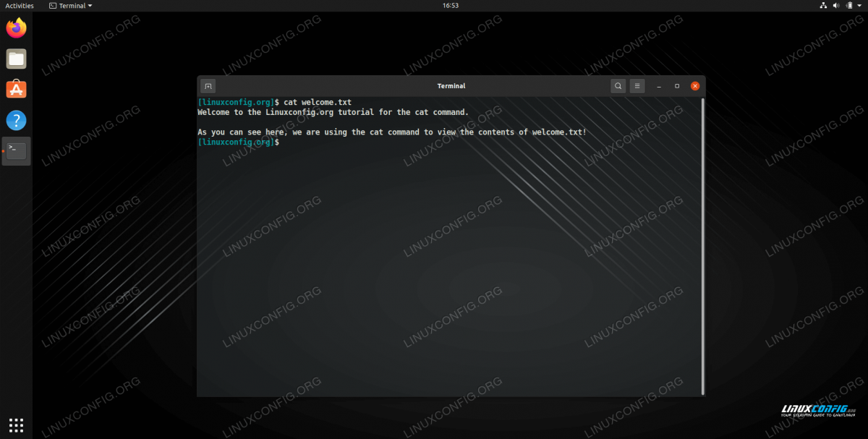Click the volume speaker icon in top bar
This screenshot has height=439, width=868.
pos(835,6)
